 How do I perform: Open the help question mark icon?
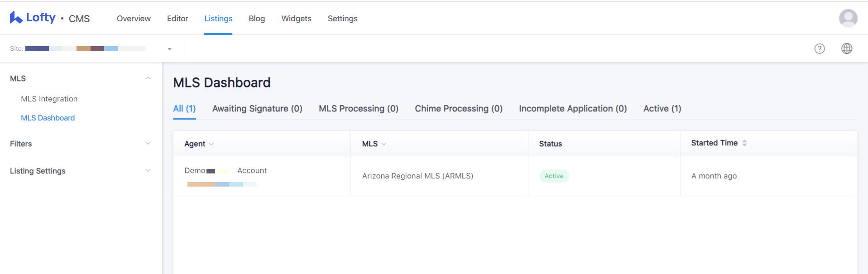pyautogui.click(x=820, y=48)
